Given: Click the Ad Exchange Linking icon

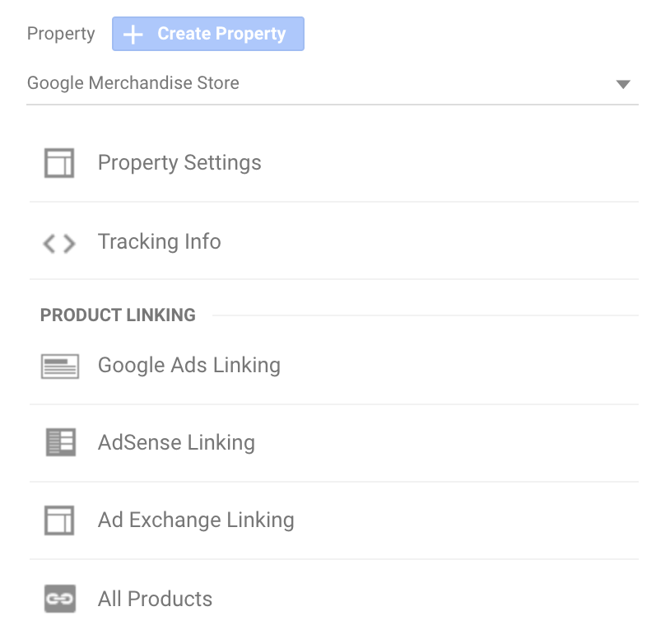Looking at the screenshot, I should [x=59, y=520].
